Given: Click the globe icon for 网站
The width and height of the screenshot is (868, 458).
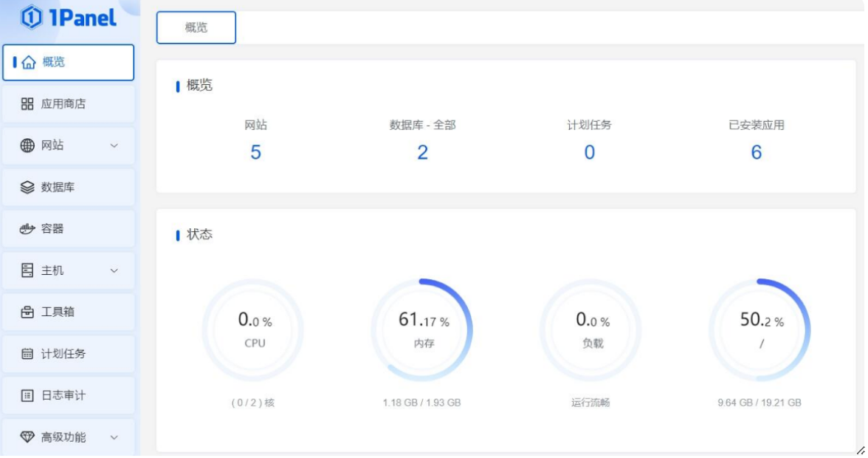Looking at the screenshot, I should coord(27,146).
